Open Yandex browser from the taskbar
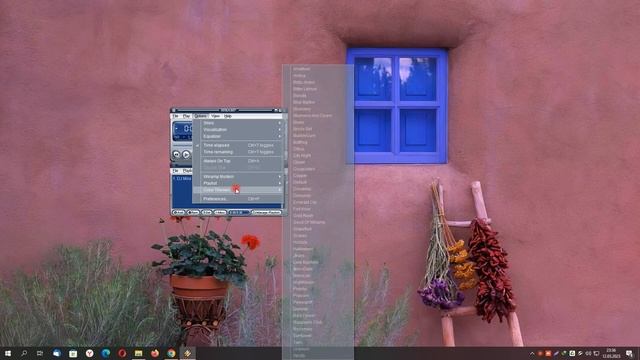Screen dimensions: 640x360 point(89,353)
